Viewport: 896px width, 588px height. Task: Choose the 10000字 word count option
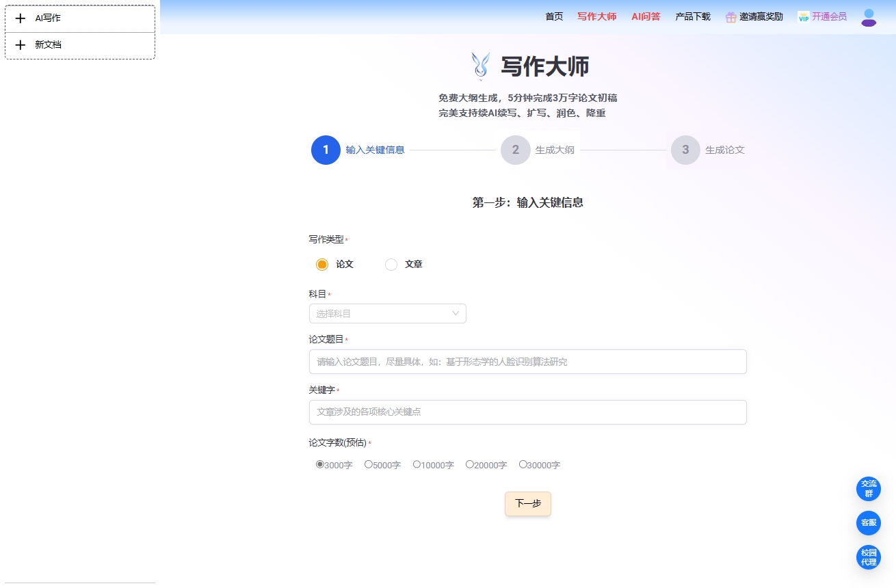[417, 464]
